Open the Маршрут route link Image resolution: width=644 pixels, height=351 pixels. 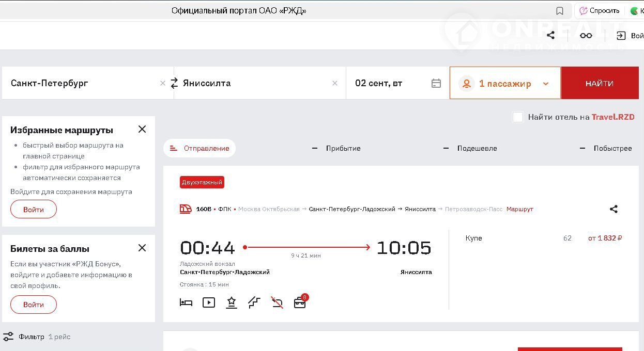(x=519, y=209)
